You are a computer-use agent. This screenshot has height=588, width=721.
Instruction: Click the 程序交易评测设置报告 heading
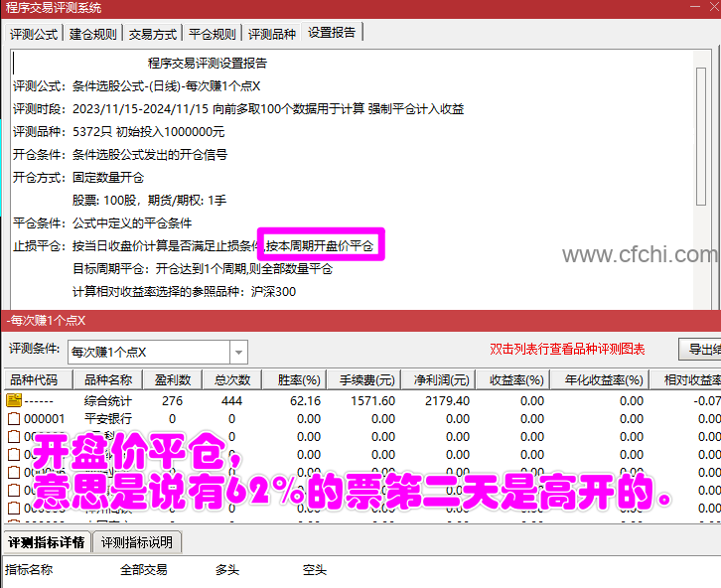pos(208,63)
